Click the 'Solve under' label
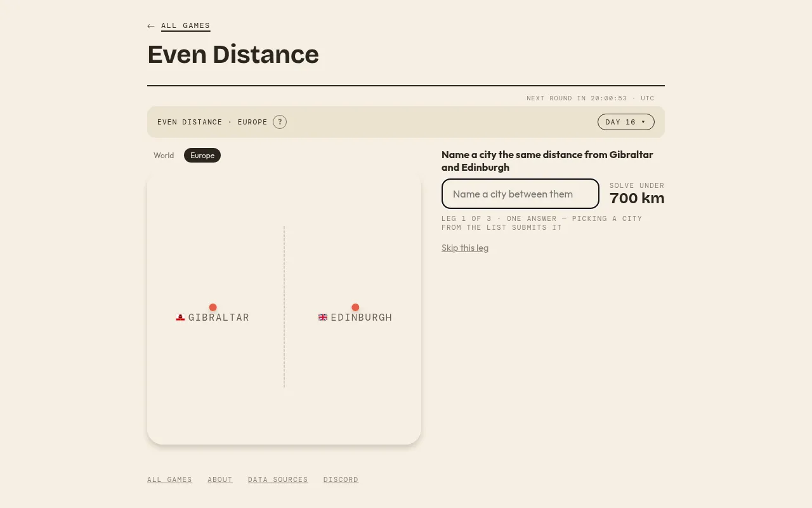812x508 pixels. click(x=637, y=185)
